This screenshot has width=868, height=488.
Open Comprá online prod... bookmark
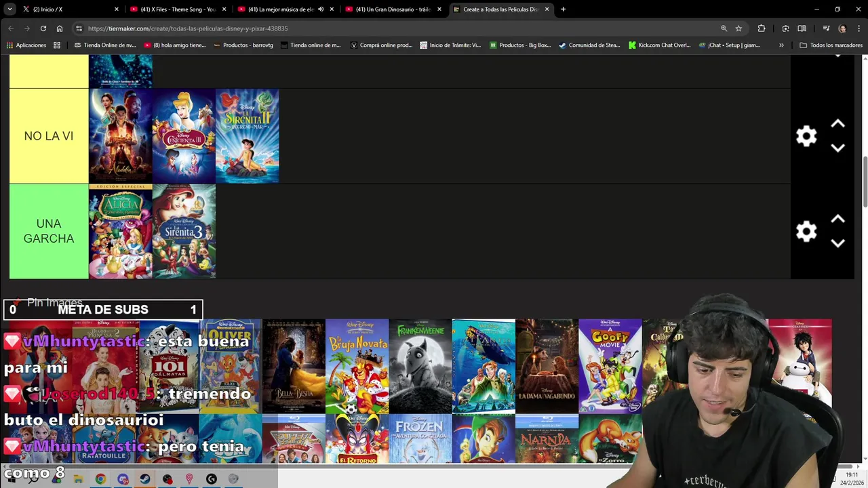[x=381, y=45]
